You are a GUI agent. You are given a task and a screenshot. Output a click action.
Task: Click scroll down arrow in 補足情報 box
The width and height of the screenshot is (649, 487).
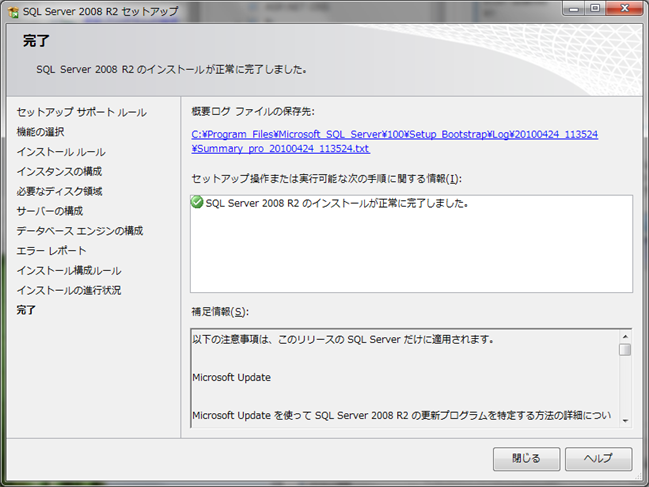point(625,421)
